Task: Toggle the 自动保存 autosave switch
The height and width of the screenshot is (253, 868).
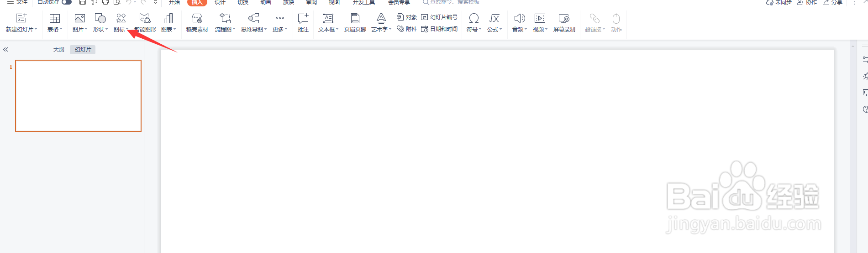Action: [67, 2]
